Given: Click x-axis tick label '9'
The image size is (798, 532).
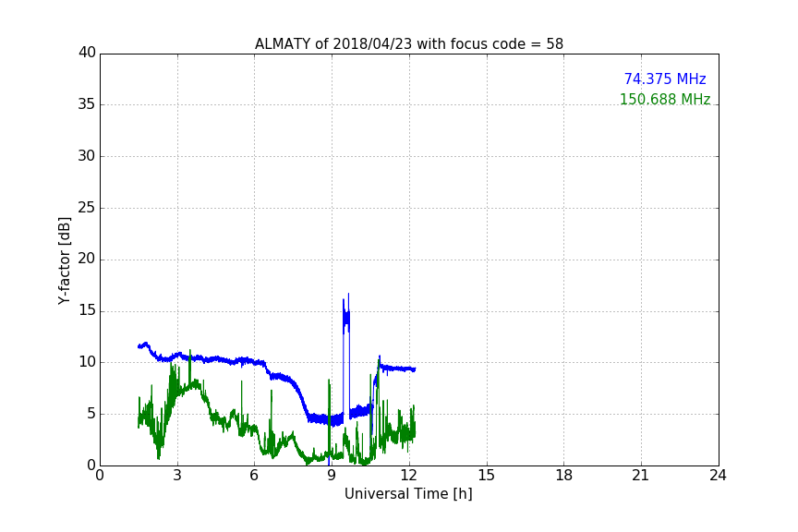Looking at the screenshot, I should tap(332, 476).
